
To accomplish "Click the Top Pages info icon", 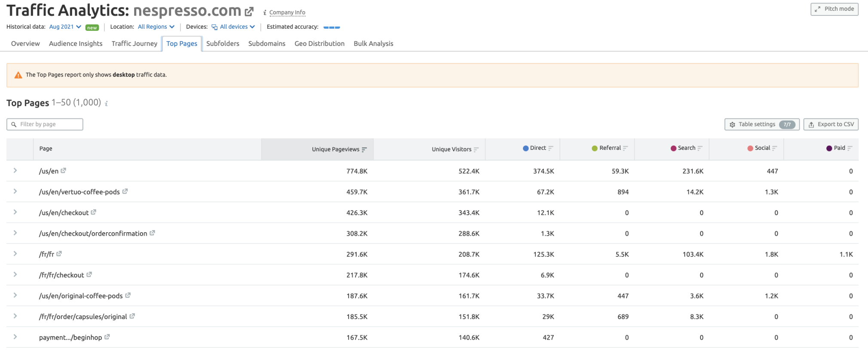I will click(x=106, y=103).
